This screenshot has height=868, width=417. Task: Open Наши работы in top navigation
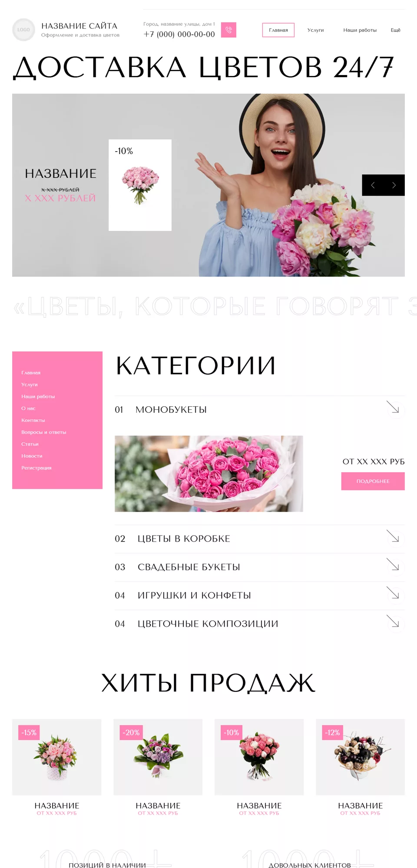click(360, 30)
